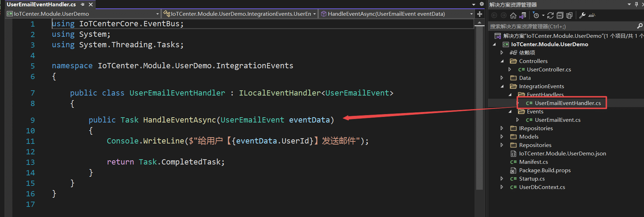644x217 pixels.
Task: Click the Collapse All icon in Solution Explorer
Action: pyautogui.click(x=560, y=15)
